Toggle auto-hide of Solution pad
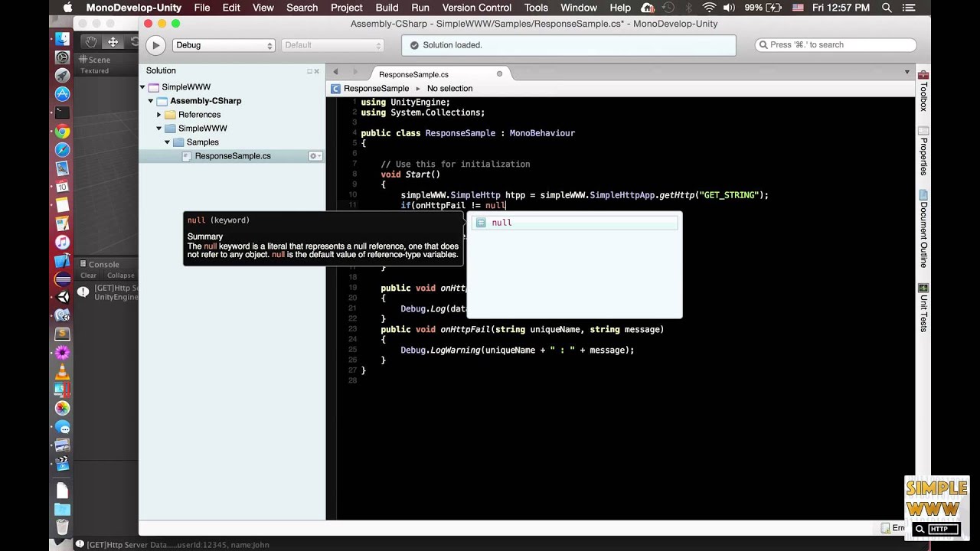 pyautogui.click(x=309, y=71)
